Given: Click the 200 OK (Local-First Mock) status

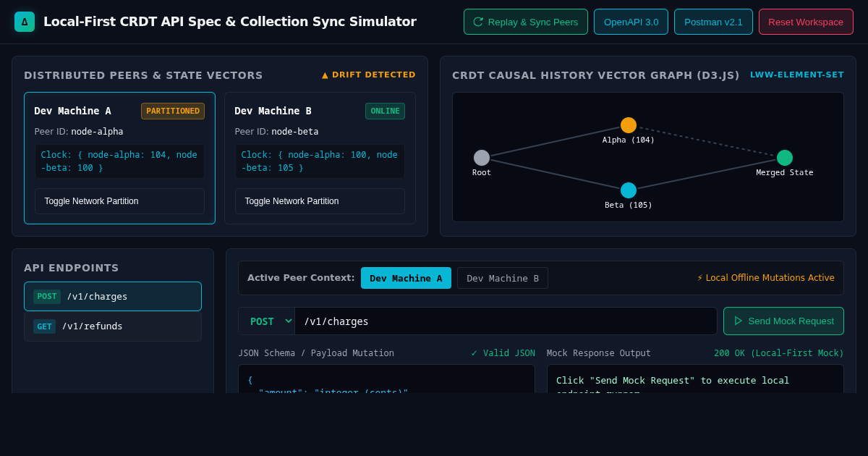Looking at the screenshot, I should (x=779, y=353).
